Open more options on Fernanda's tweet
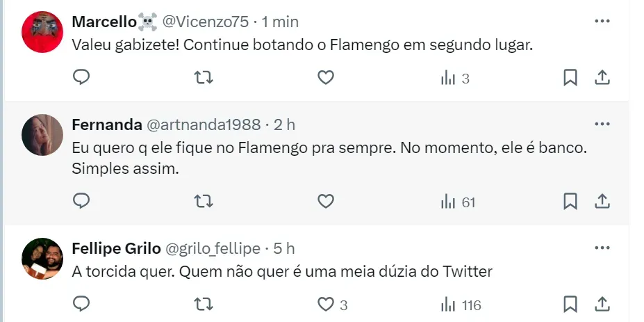This screenshot has width=644, height=322. tap(602, 124)
